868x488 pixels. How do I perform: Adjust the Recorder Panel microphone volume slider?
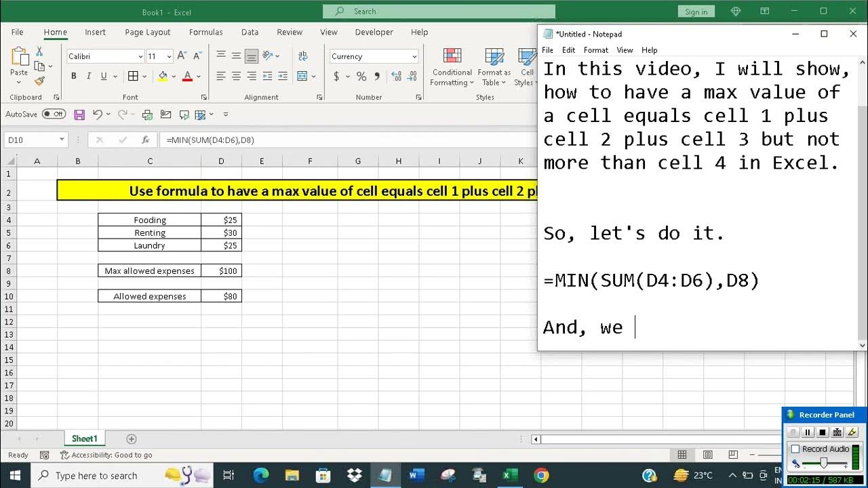pos(823,463)
